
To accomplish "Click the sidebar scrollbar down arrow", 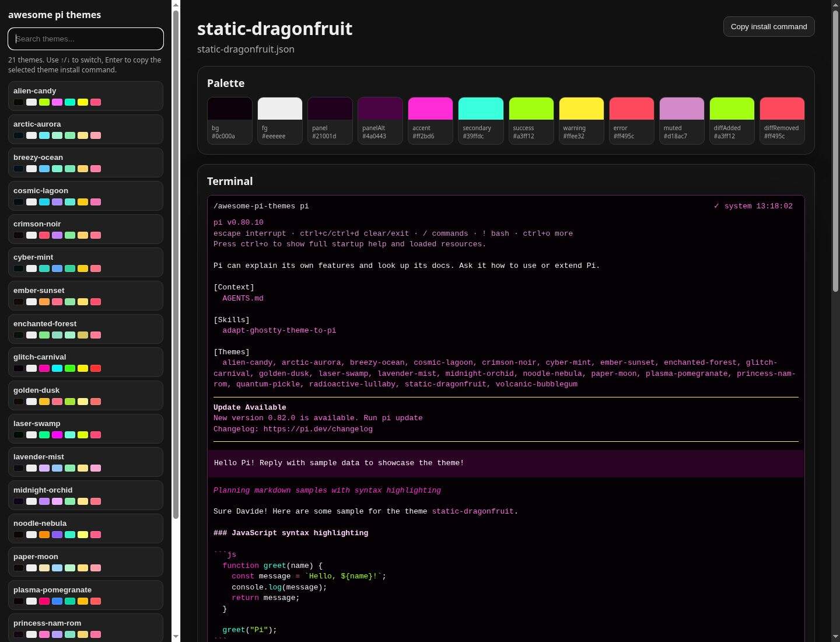I will click(176, 636).
